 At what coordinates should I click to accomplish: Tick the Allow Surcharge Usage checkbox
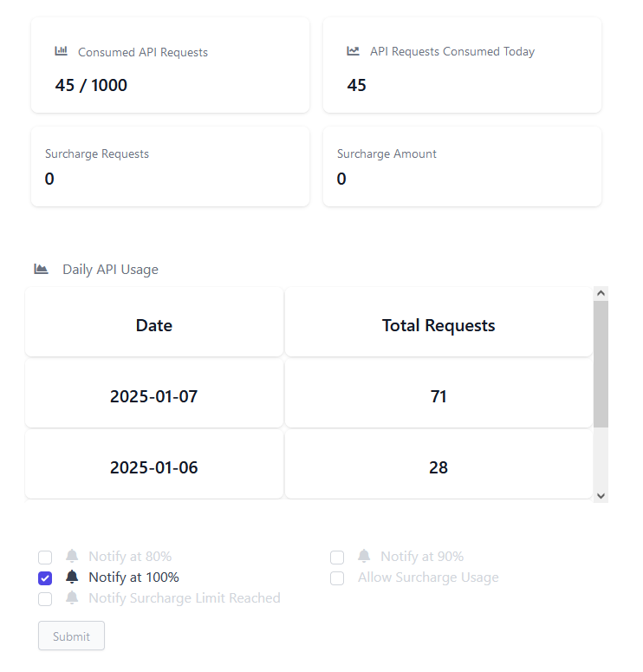(337, 578)
